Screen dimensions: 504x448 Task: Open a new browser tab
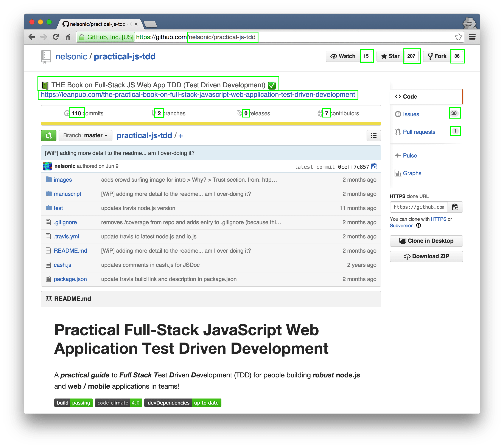[x=150, y=24]
